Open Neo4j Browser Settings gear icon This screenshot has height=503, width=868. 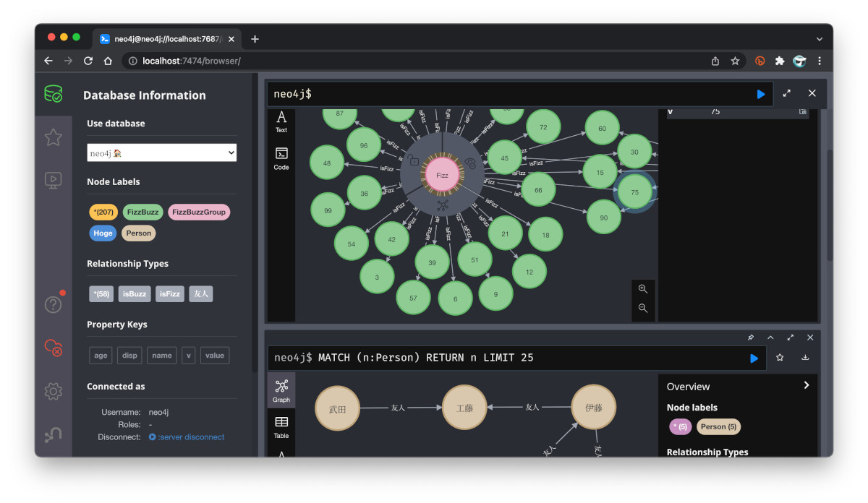[x=53, y=391]
